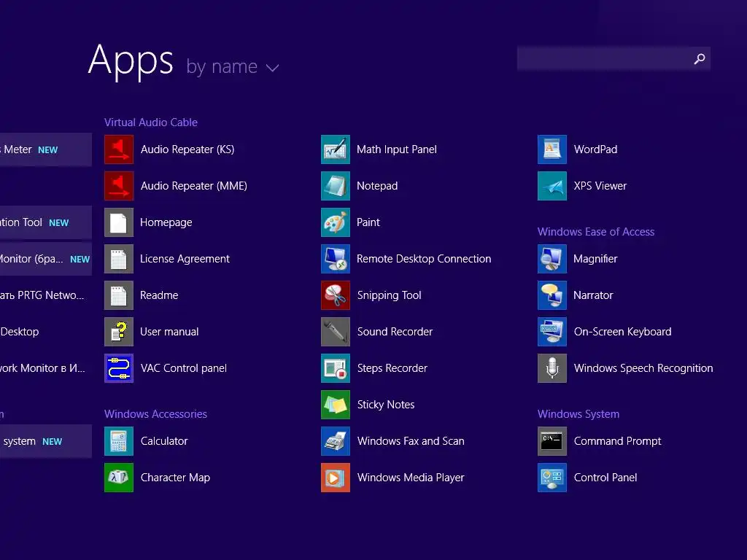Open the User manual help icon
Screen dimensions: 747x560
point(119,332)
